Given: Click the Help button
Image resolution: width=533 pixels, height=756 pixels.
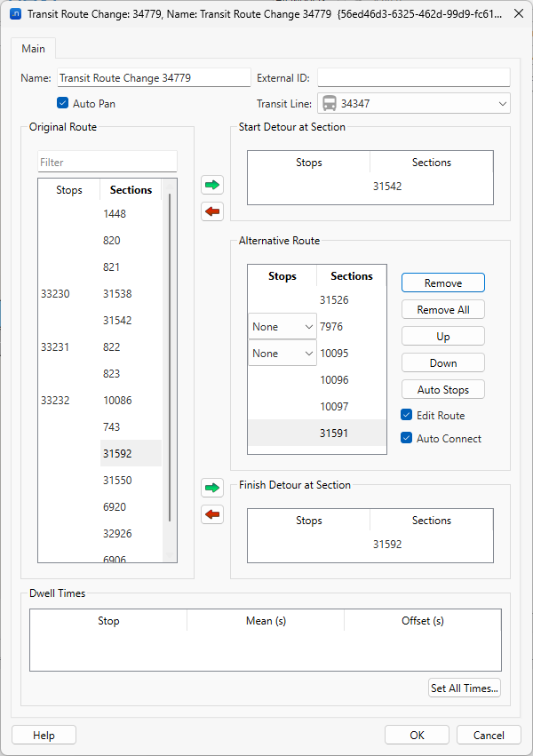Looking at the screenshot, I should (44, 736).
